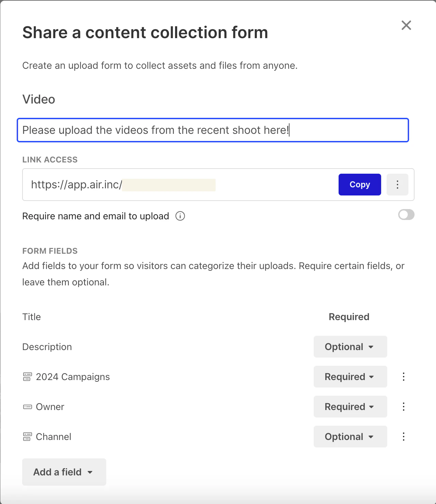The width and height of the screenshot is (436, 504).
Task: Click the Owner field type icon
Action: (x=27, y=407)
